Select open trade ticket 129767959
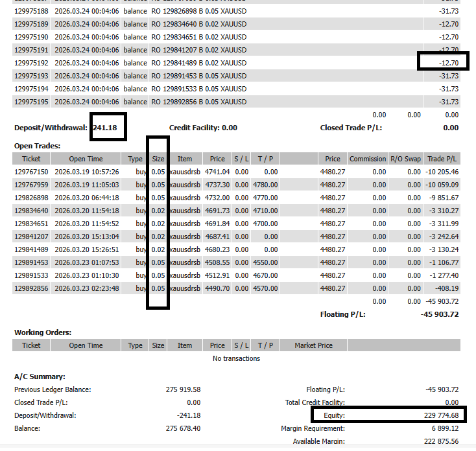 31,185
